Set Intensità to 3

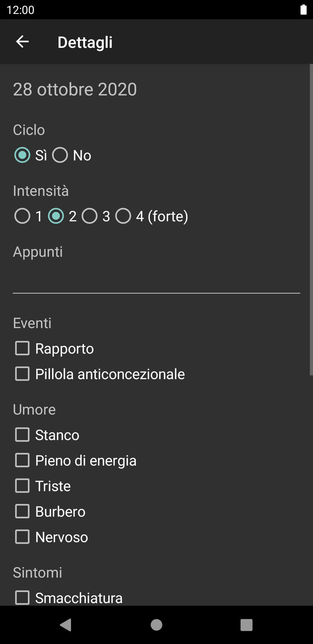(x=90, y=216)
